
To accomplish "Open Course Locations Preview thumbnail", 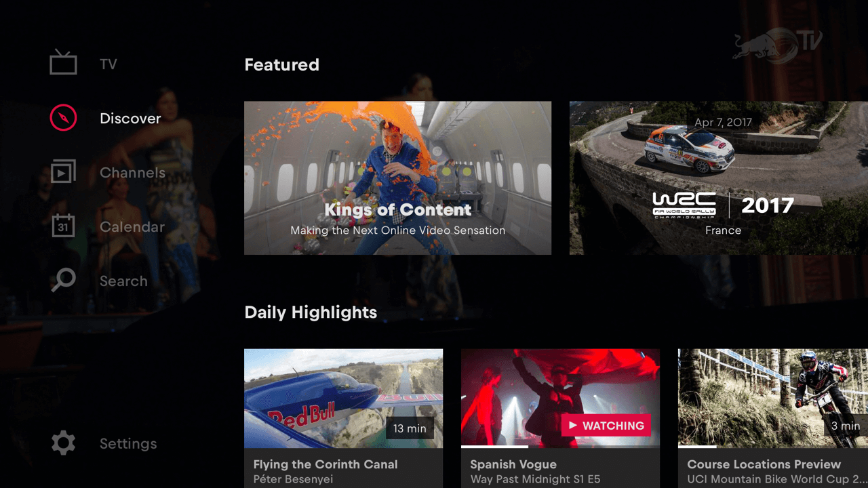I will (x=773, y=399).
